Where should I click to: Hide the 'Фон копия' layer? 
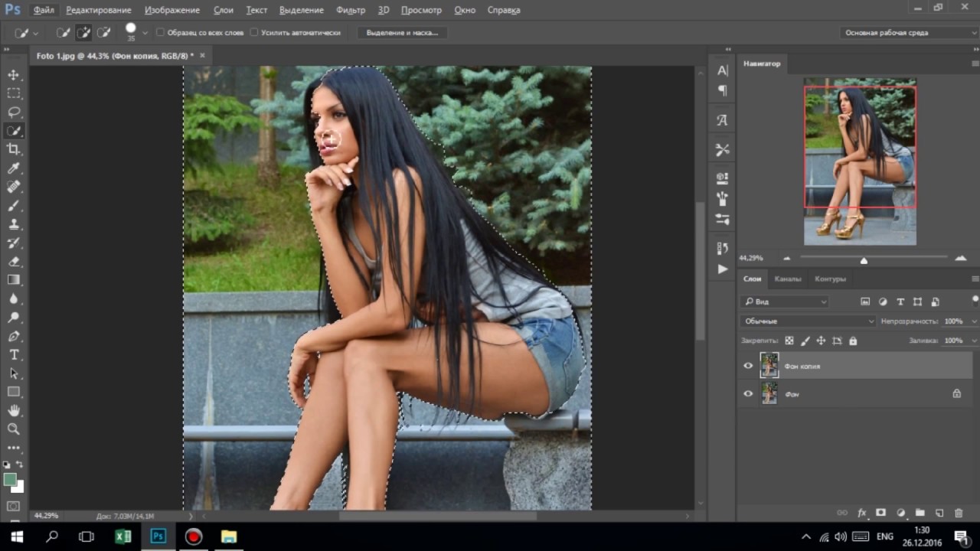click(748, 366)
